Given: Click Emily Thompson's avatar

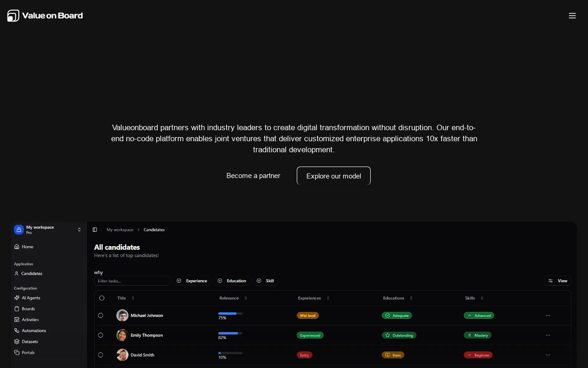Looking at the screenshot, I should point(122,335).
